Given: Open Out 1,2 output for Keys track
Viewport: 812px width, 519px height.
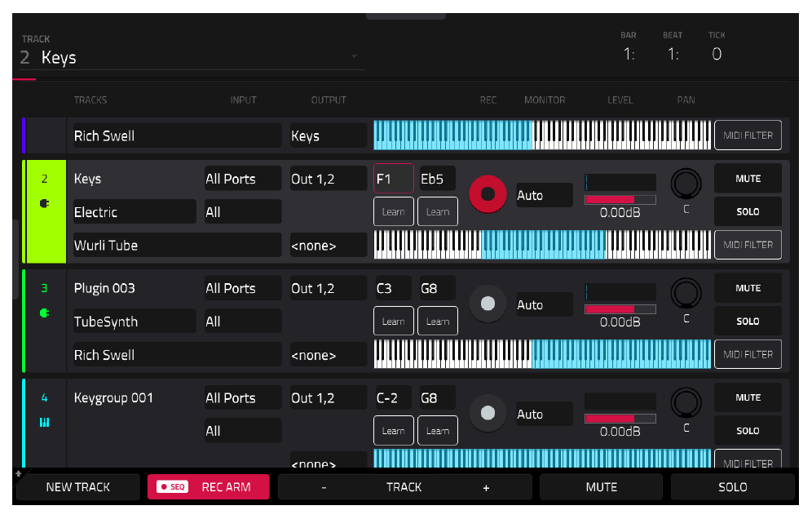Looking at the screenshot, I should click(329, 179).
